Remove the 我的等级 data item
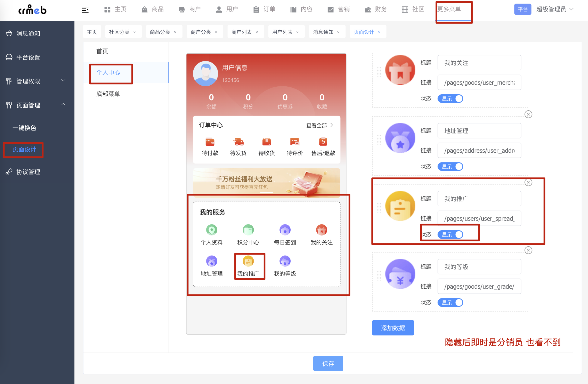The height and width of the screenshot is (384, 588). tap(528, 250)
